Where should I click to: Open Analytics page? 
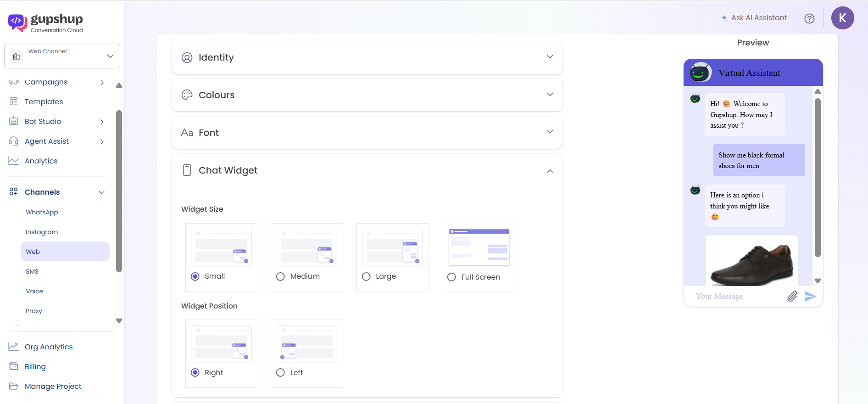pyautogui.click(x=41, y=161)
